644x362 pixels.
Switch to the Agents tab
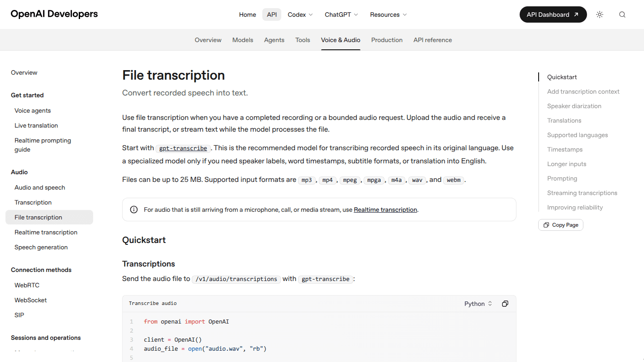coord(274,40)
